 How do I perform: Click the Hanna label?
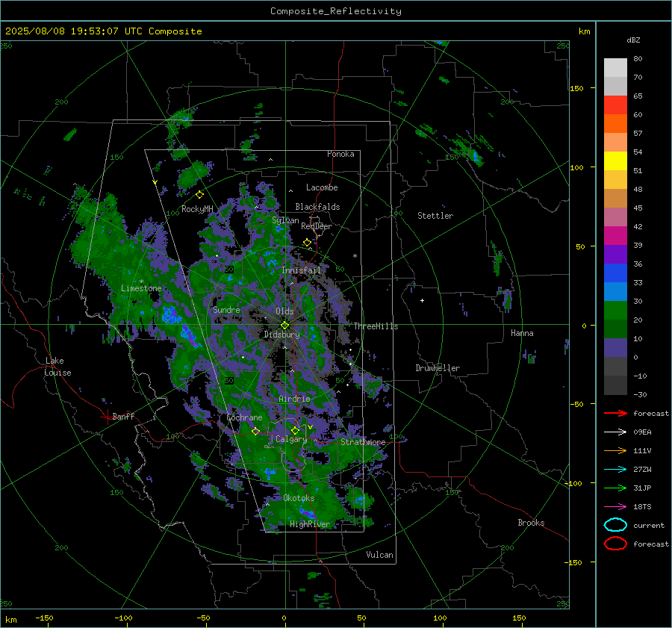[x=522, y=333]
